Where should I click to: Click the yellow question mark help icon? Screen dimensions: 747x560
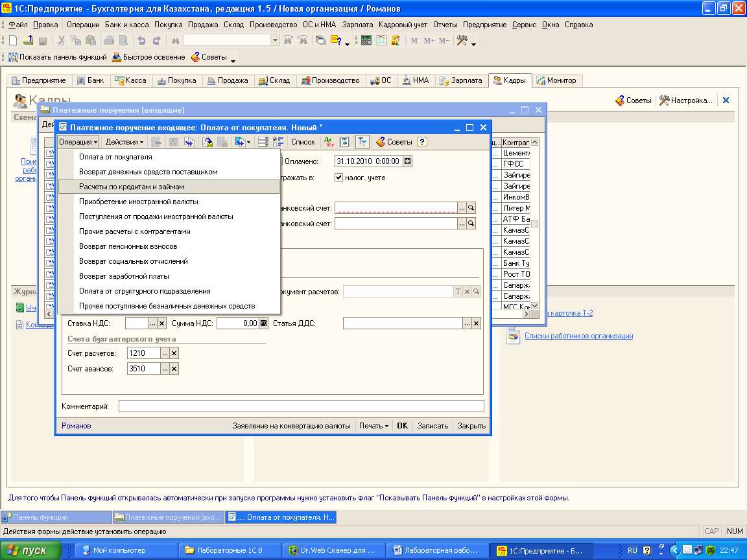point(421,142)
